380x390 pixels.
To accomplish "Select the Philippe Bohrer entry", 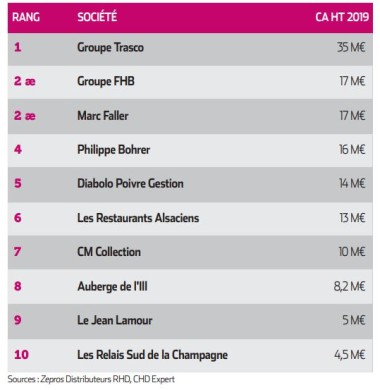I will 113,150.
